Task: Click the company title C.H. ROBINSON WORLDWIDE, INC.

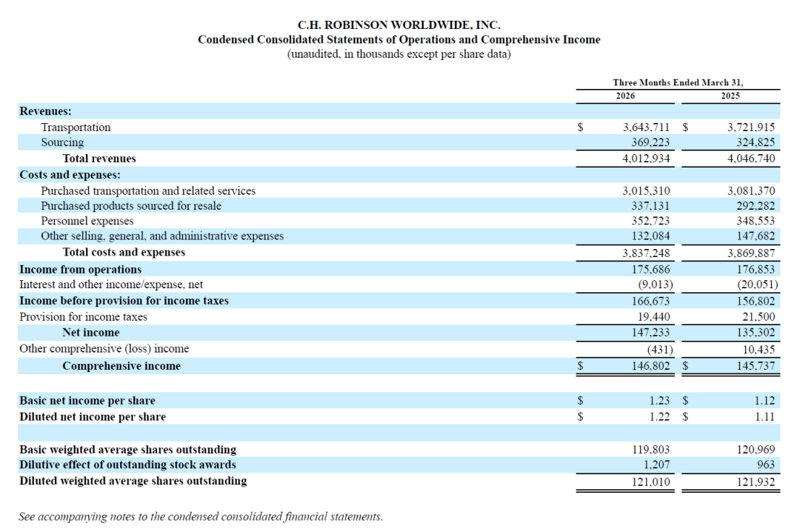Action: point(399,24)
